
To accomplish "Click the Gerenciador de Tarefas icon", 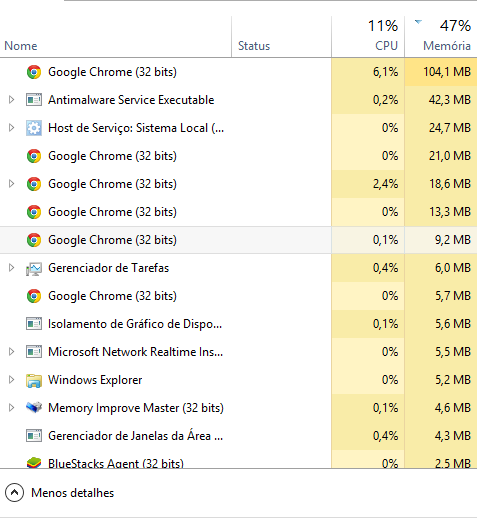I will (34, 268).
